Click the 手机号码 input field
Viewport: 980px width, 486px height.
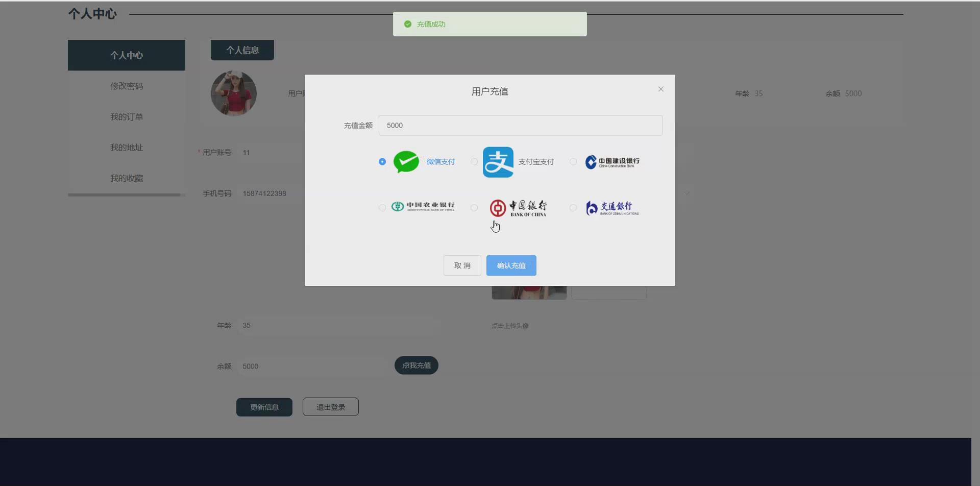tap(271, 193)
